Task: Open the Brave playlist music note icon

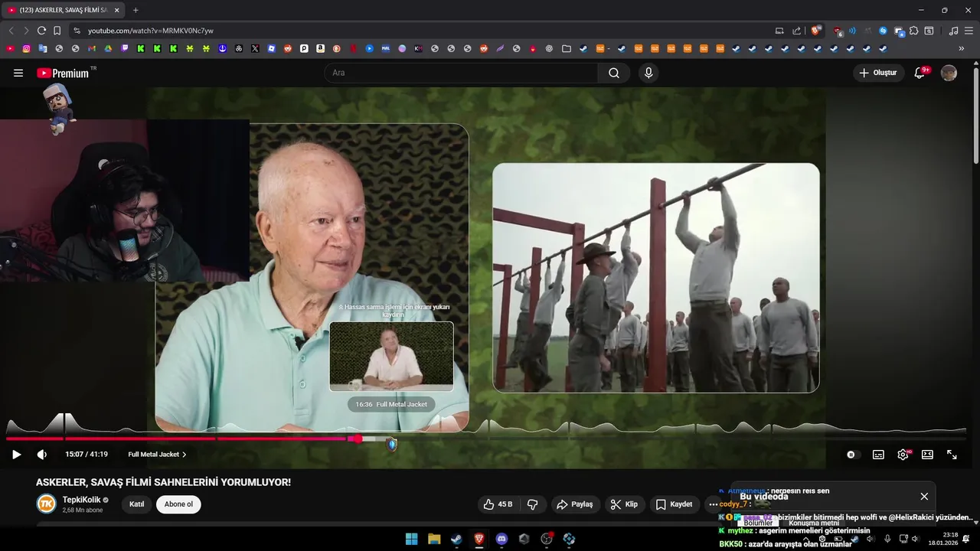Action: 953,31
